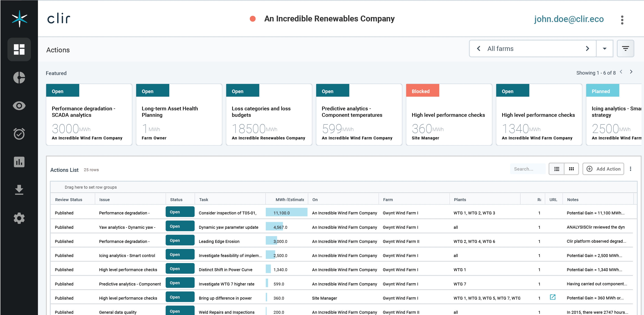The width and height of the screenshot is (644, 315).
Task: Open the bar chart reports sidebar icon
Action: pos(19,162)
